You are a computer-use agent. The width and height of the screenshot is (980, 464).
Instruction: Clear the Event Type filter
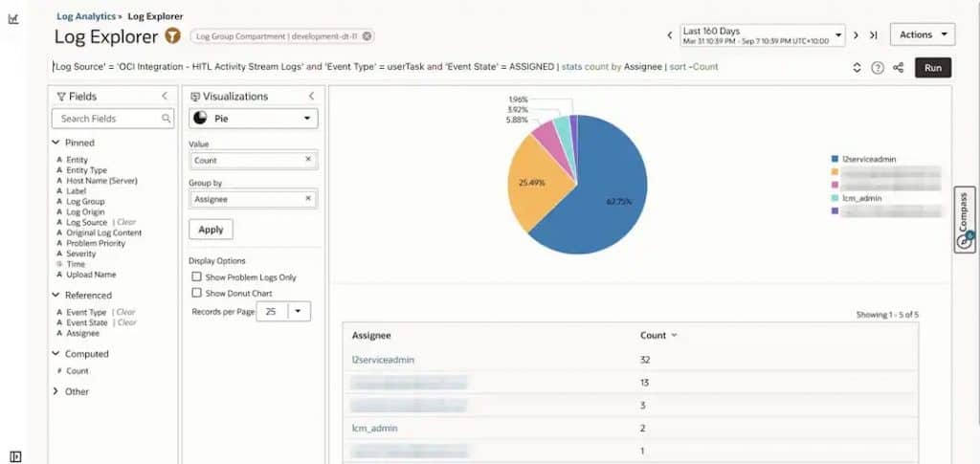click(x=125, y=312)
